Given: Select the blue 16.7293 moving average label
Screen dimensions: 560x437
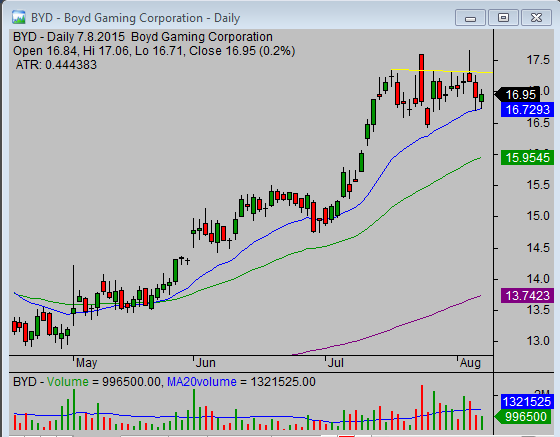Looking at the screenshot, I should 528,110.
